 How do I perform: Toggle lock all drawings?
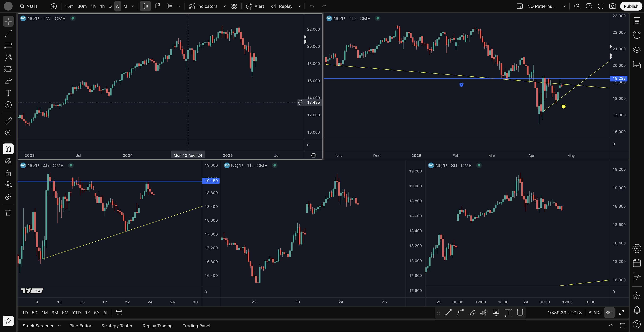8,173
